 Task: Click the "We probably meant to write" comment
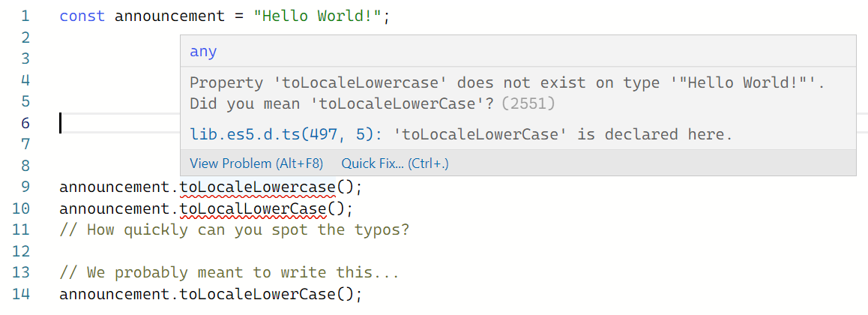coord(229,272)
